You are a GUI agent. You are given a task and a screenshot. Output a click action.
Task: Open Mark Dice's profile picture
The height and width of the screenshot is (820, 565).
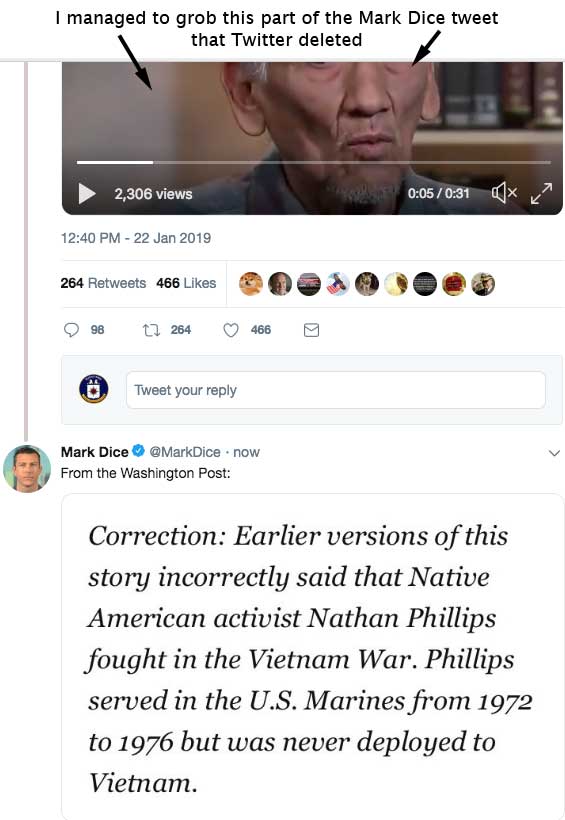(x=27, y=469)
